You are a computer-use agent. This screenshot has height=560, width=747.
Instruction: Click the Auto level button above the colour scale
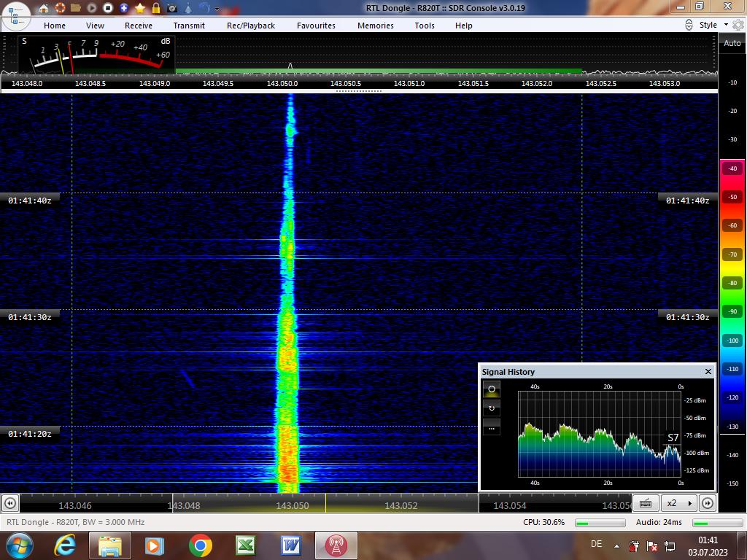pos(732,43)
